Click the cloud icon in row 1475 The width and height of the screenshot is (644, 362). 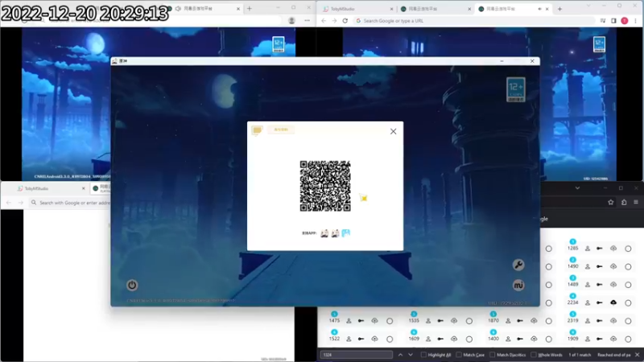click(x=374, y=320)
